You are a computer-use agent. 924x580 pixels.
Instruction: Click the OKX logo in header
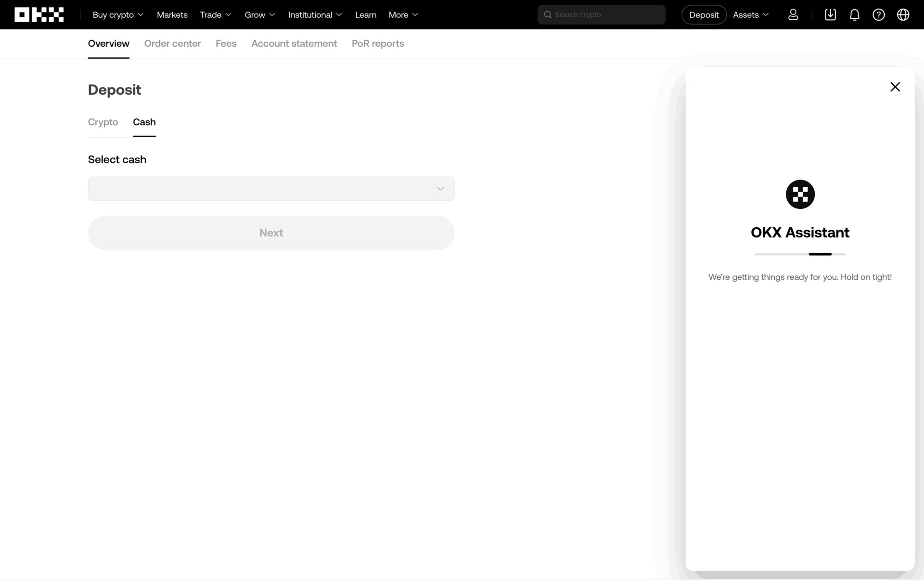[39, 15]
